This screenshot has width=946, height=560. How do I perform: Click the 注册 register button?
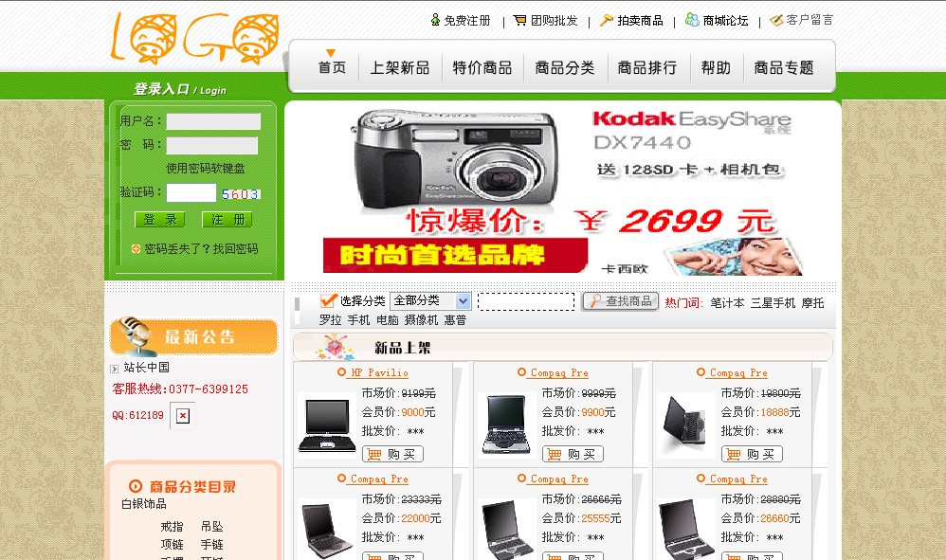pyautogui.click(x=227, y=220)
